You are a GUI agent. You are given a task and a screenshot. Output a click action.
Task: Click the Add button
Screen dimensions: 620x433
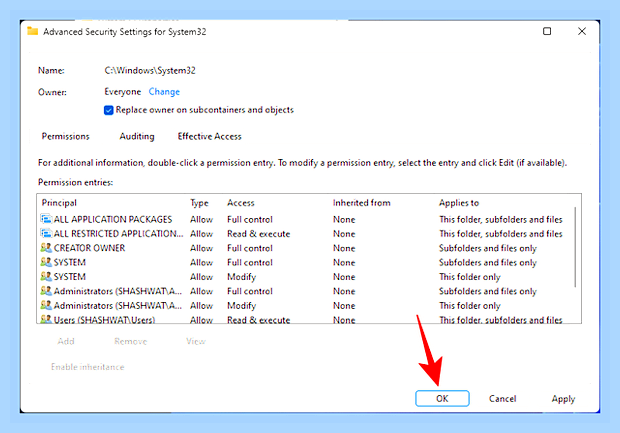click(66, 341)
